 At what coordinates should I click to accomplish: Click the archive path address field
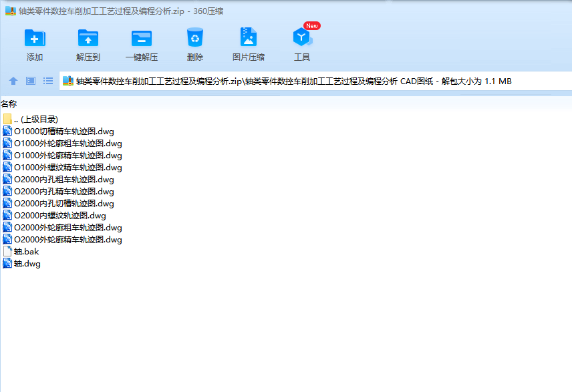click(315, 81)
